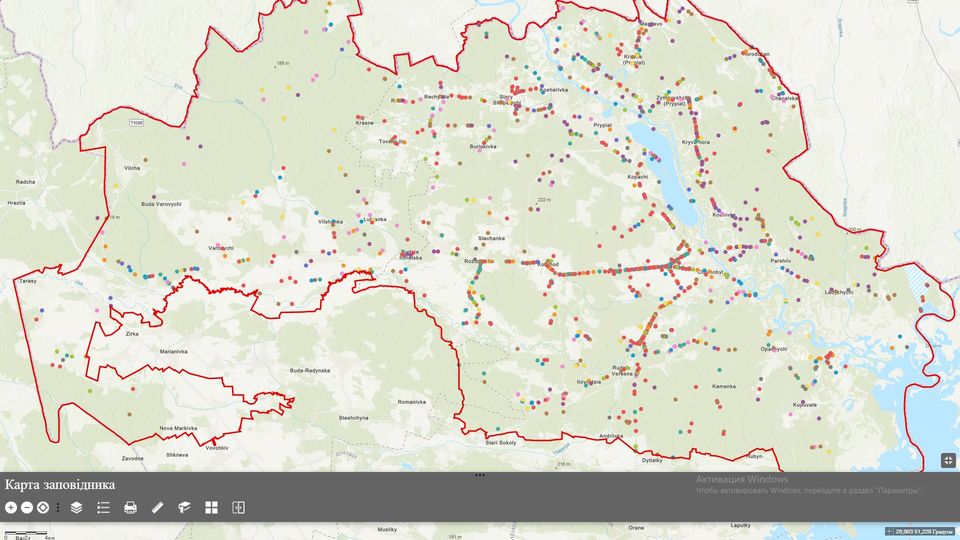Viewport: 960px width, 540px height.
Task: Enable the coordinate picker crosshair icon
Action: [x=889, y=532]
